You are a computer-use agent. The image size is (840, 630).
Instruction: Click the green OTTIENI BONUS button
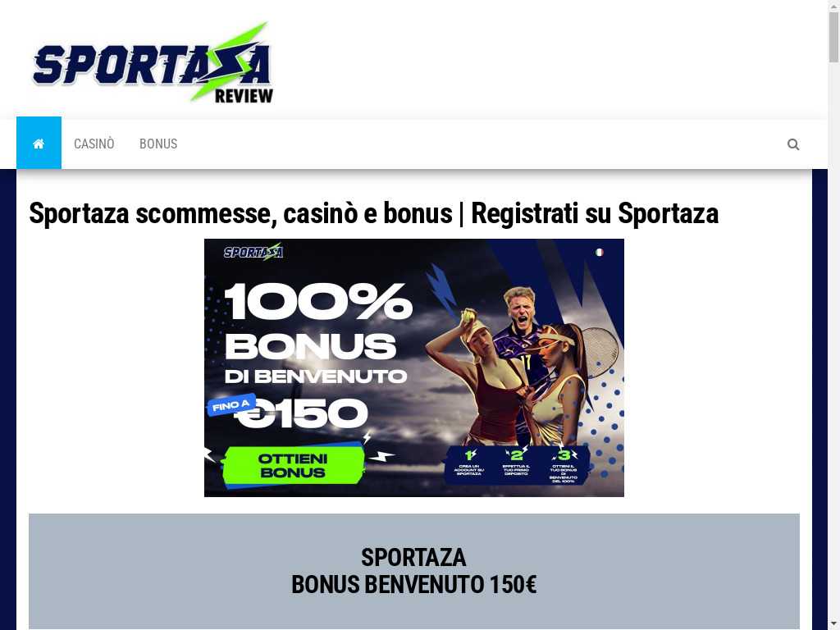(293, 466)
